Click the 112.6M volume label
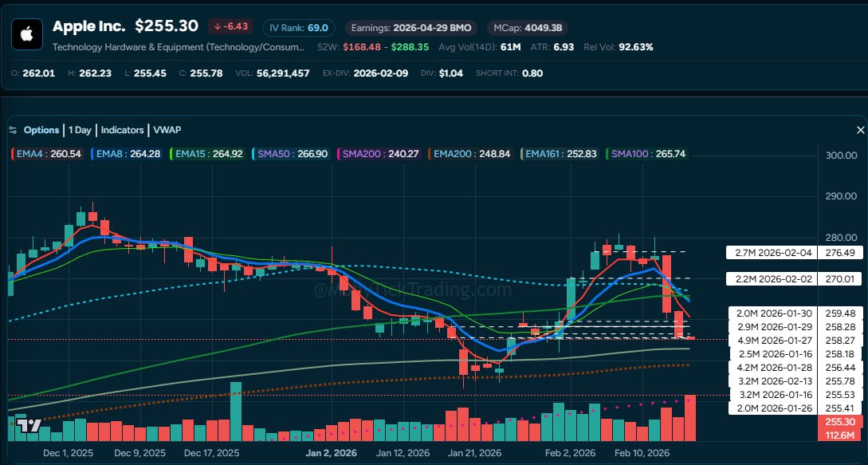 [842, 436]
